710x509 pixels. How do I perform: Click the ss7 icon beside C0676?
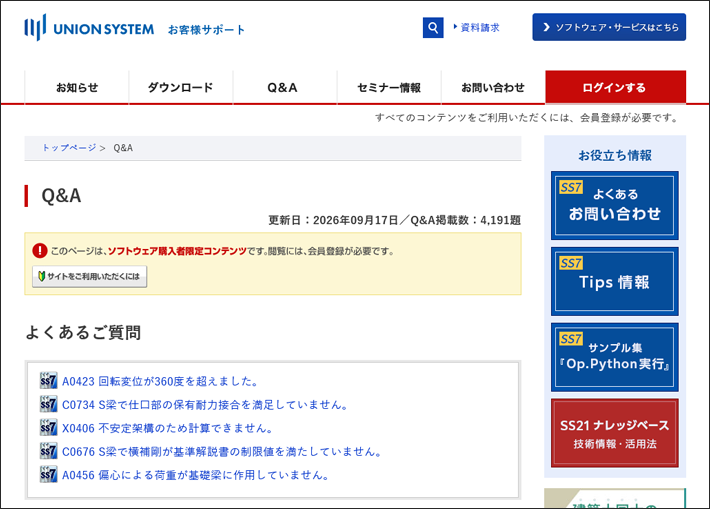48,451
